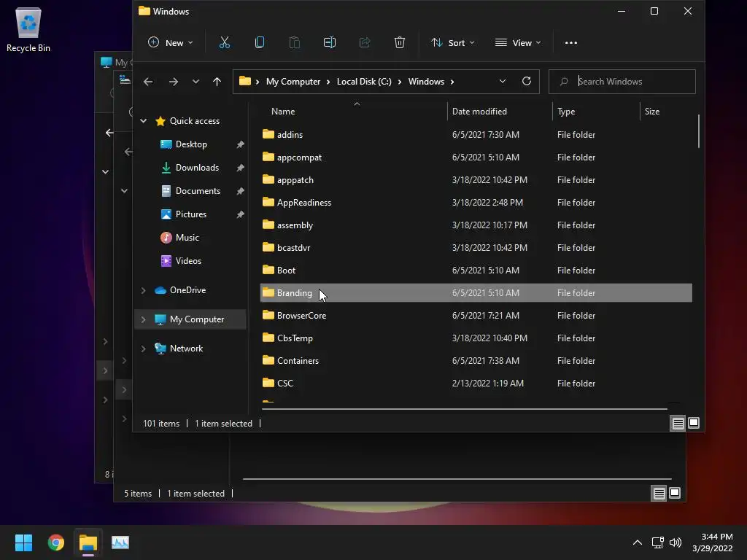
Task: Select the addins folder
Action: coord(476,135)
